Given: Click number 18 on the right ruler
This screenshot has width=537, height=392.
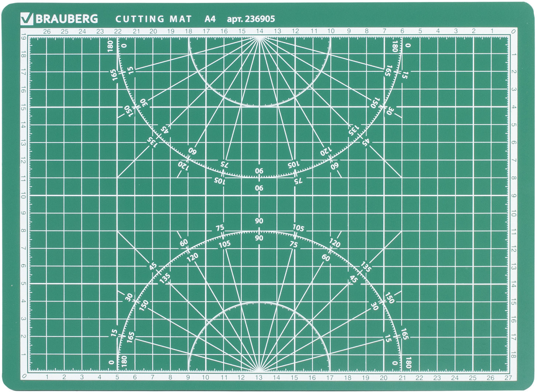Looking at the screenshot, I should (x=514, y=355).
